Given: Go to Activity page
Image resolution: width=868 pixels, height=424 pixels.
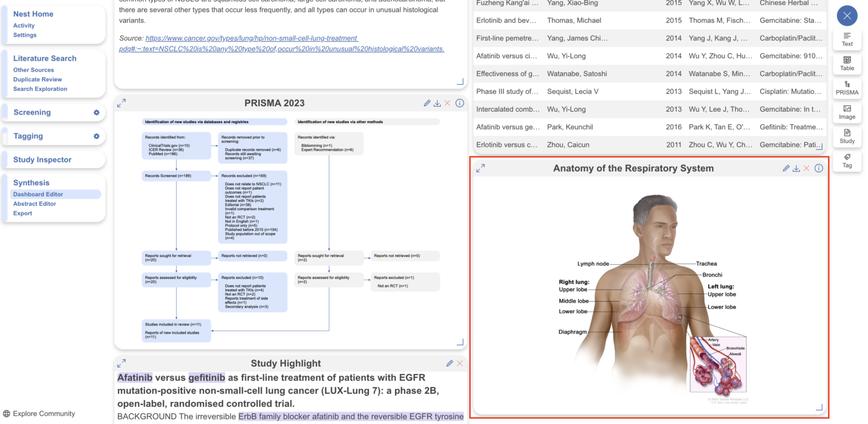Looking at the screenshot, I should click(24, 25).
